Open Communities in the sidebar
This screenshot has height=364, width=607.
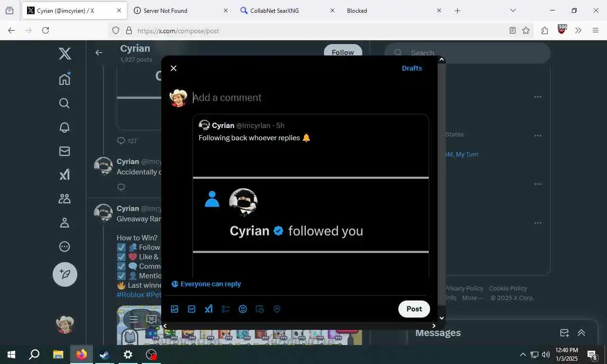click(65, 199)
